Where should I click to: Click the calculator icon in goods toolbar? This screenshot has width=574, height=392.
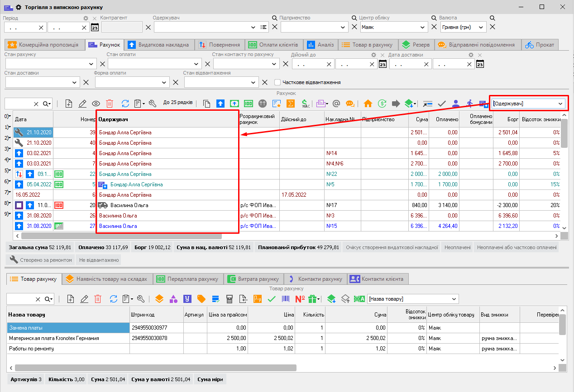[x=230, y=299]
